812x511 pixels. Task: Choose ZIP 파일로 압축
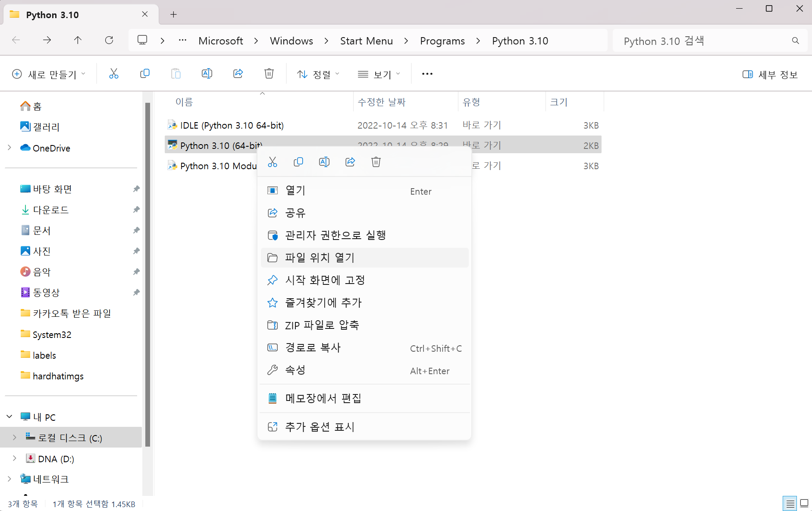point(365,325)
